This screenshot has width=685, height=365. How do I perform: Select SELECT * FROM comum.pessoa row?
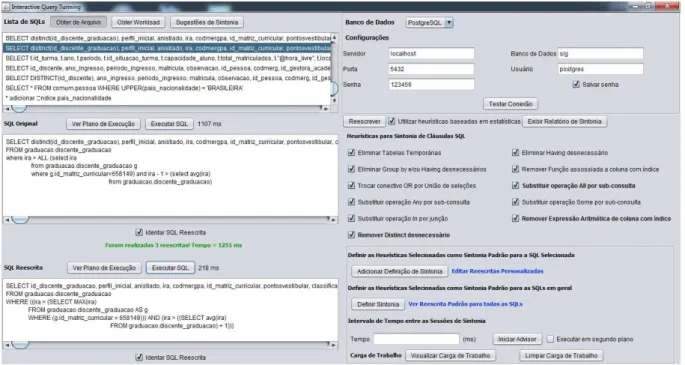(167, 88)
